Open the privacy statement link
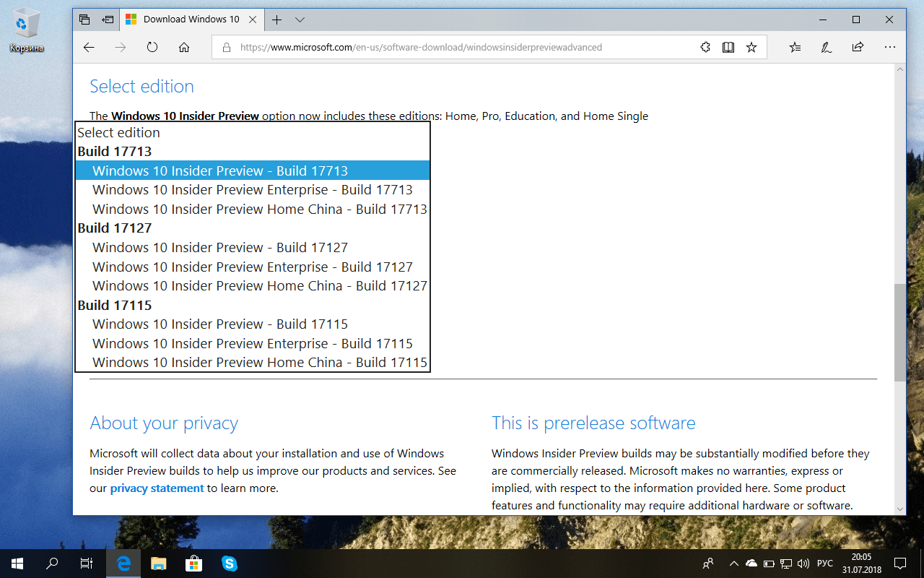Image resolution: width=924 pixels, height=578 pixels. tap(157, 488)
